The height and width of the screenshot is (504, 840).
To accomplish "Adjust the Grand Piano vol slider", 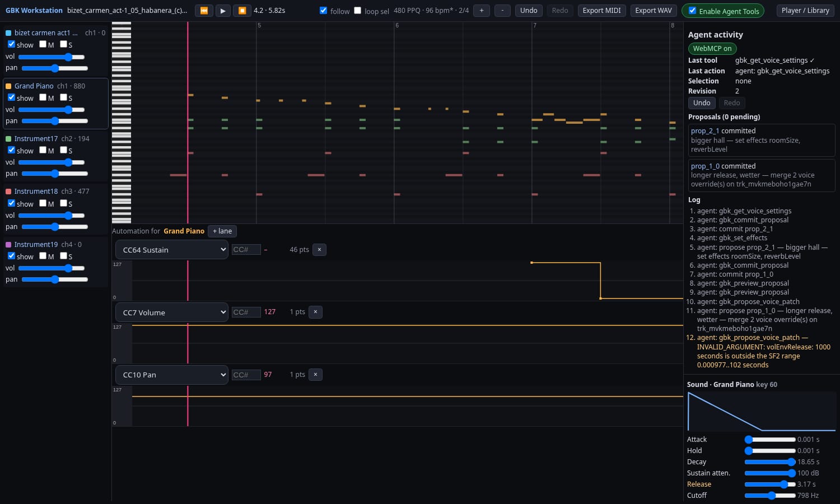I will 52,110.
